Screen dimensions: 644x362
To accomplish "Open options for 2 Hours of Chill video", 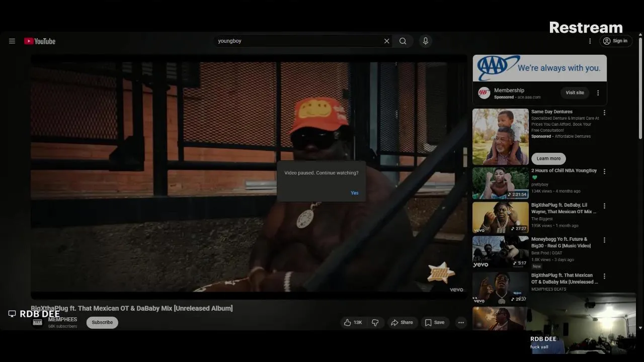I will click(x=604, y=171).
